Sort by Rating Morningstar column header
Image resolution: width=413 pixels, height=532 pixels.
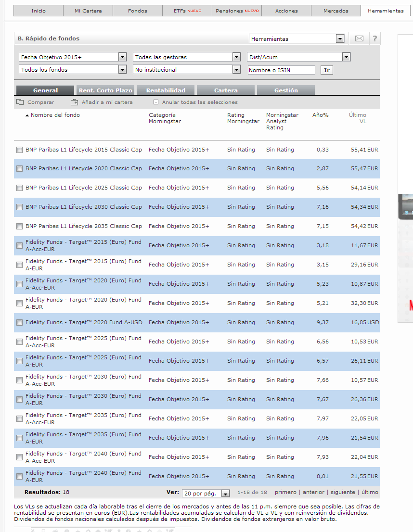click(243, 118)
